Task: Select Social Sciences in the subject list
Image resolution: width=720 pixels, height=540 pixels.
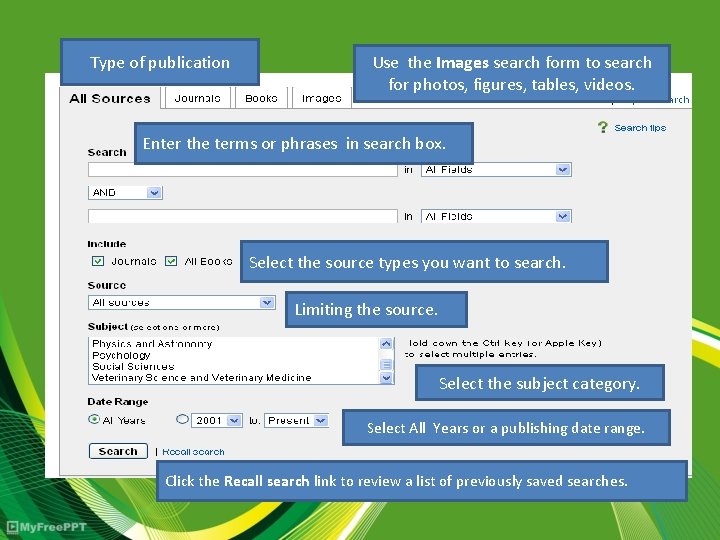Action: [133, 366]
